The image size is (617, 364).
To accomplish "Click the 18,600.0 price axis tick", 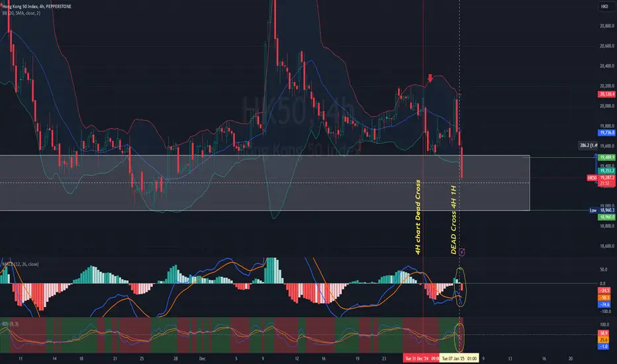I will 607,246.
